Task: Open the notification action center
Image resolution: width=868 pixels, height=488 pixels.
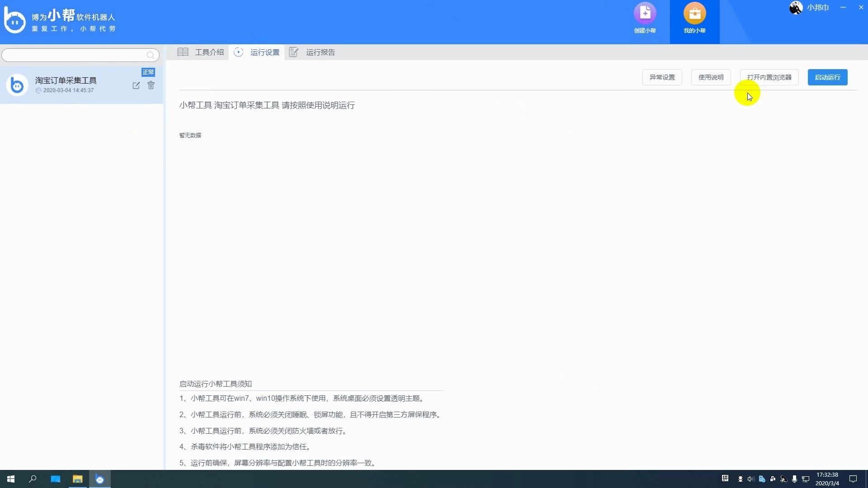Action: click(x=853, y=479)
